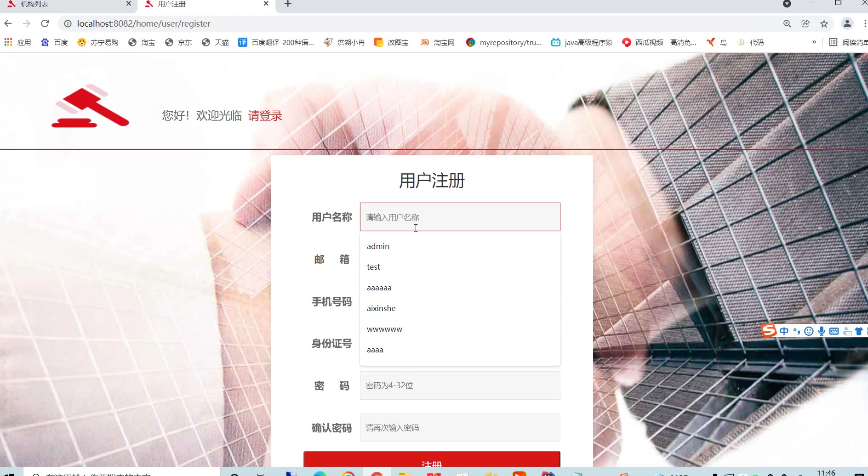Open the Chrome profile avatar

click(x=847, y=23)
